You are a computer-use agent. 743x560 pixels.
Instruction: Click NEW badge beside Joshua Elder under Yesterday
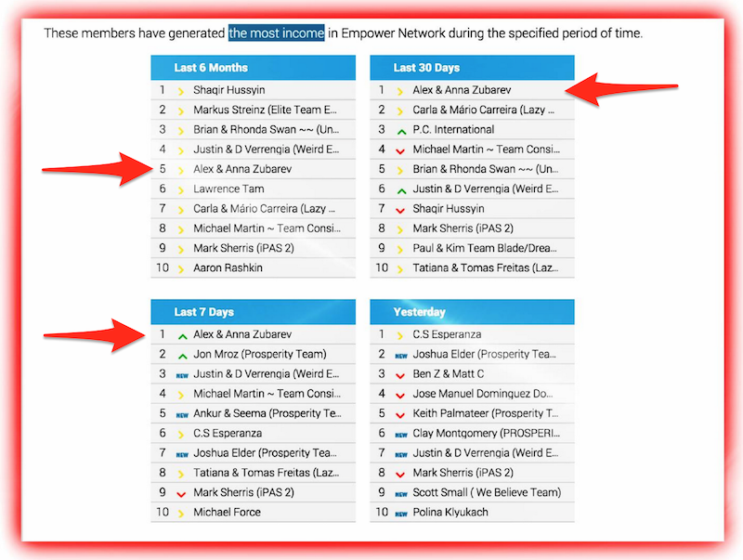coord(401,356)
